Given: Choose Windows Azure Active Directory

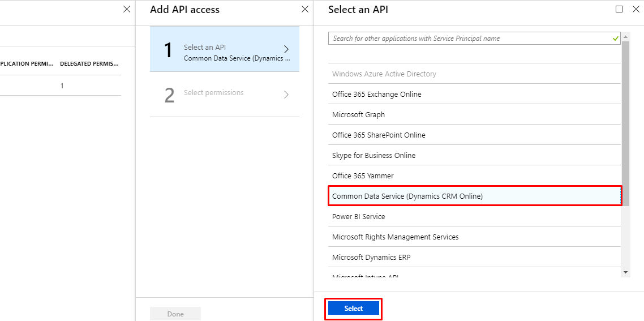Looking at the screenshot, I should click(x=384, y=74).
